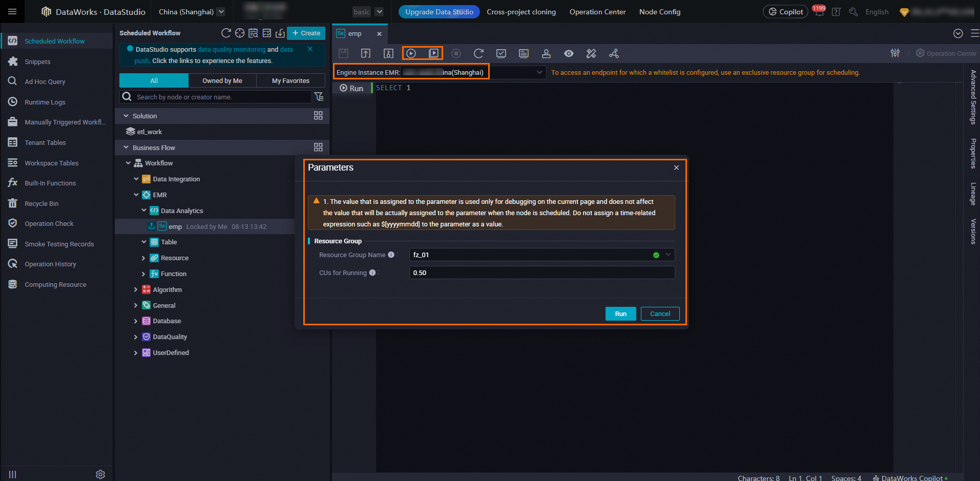
Task: Click Upgrade Data Studio button
Action: pyautogui.click(x=439, y=12)
